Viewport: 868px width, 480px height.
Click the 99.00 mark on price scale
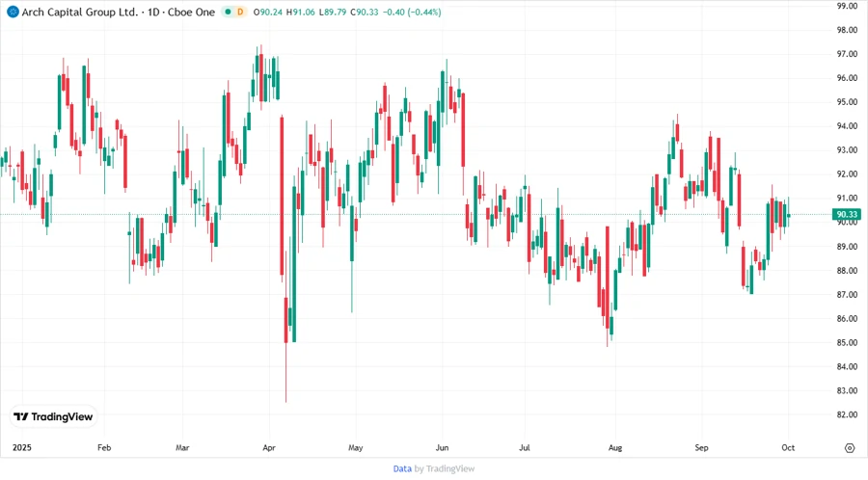click(847, 6)
